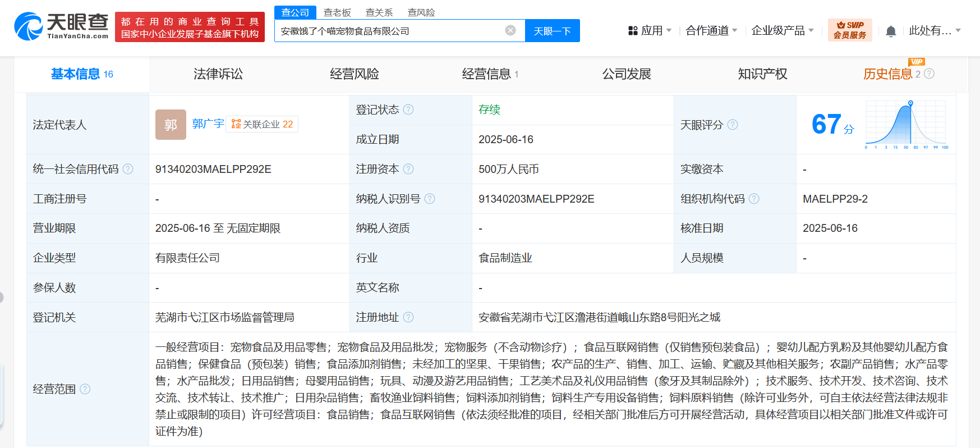Click help icon beside 天眼评分
The image size is (980, 448).
(x=733, y=125)
